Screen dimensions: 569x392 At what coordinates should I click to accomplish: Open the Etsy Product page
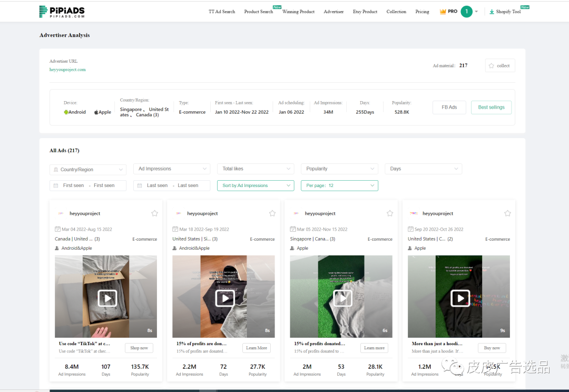coord(365,12)
